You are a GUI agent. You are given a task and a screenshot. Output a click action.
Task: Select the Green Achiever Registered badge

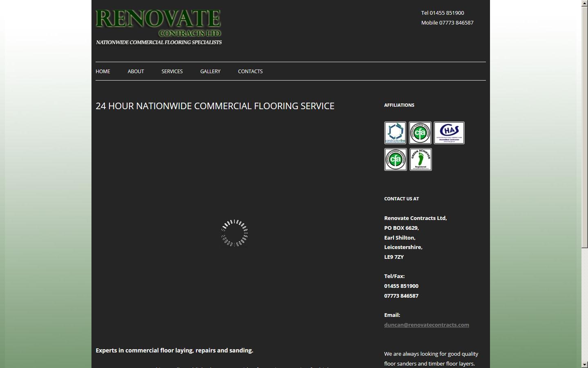(x=421, y=159)
